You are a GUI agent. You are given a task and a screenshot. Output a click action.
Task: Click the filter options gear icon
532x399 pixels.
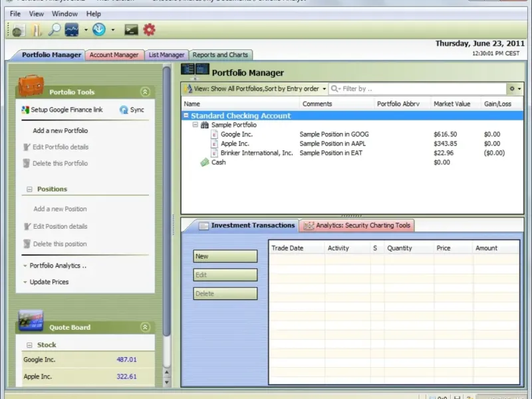[512, 89]
